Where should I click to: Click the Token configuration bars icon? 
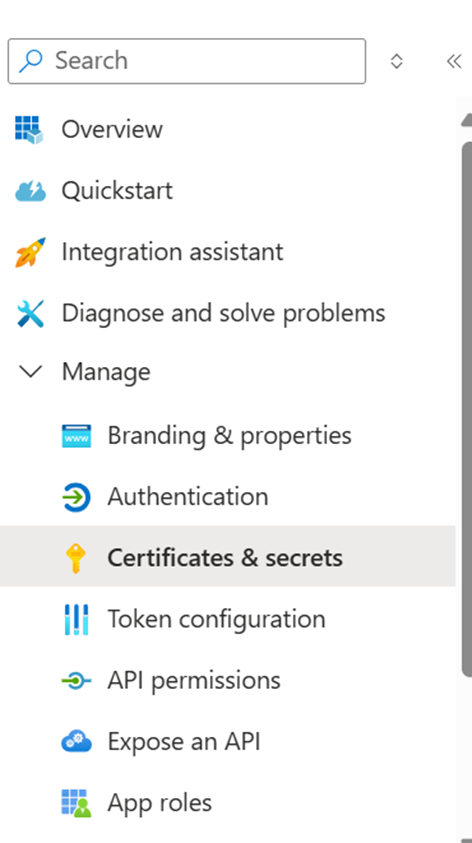pyautogui.click(x=76, y=619)
